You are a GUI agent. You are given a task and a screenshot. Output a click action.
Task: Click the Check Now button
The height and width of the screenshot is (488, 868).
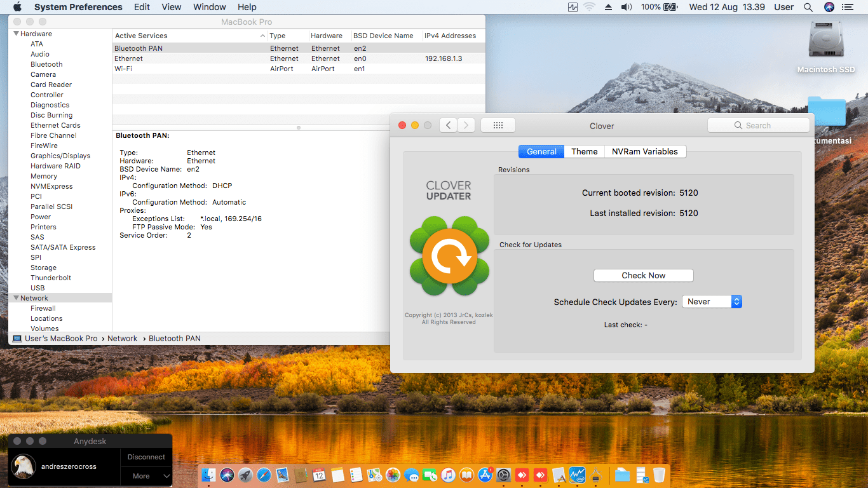point(643,275)
